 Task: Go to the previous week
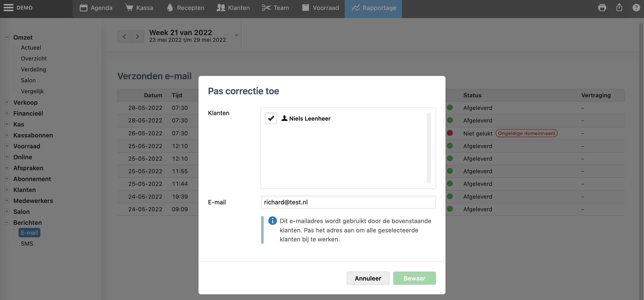pyautogui.click(x=124, y=37)
